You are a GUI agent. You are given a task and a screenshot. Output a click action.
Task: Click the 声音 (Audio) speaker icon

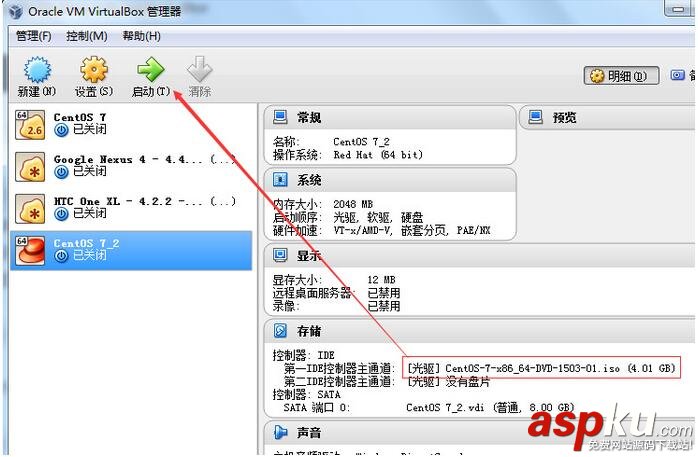pyautogui.click(x=280, y=431)
